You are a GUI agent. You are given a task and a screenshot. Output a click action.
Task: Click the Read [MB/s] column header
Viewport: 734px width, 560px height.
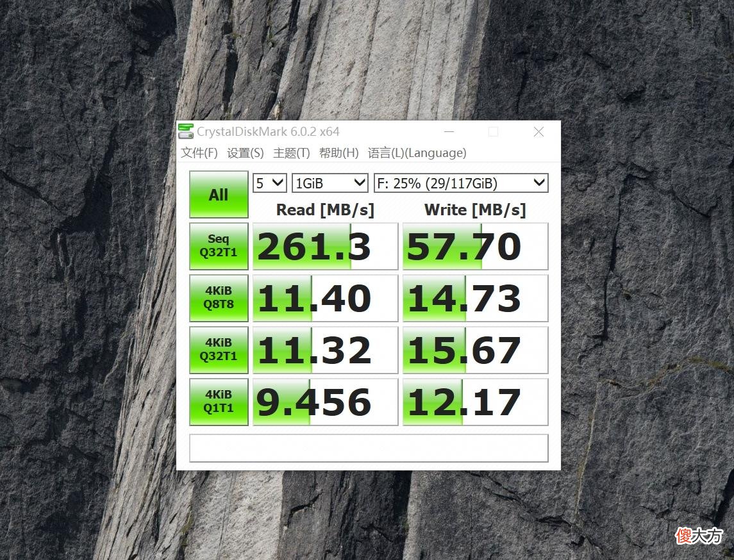(326, 210)
